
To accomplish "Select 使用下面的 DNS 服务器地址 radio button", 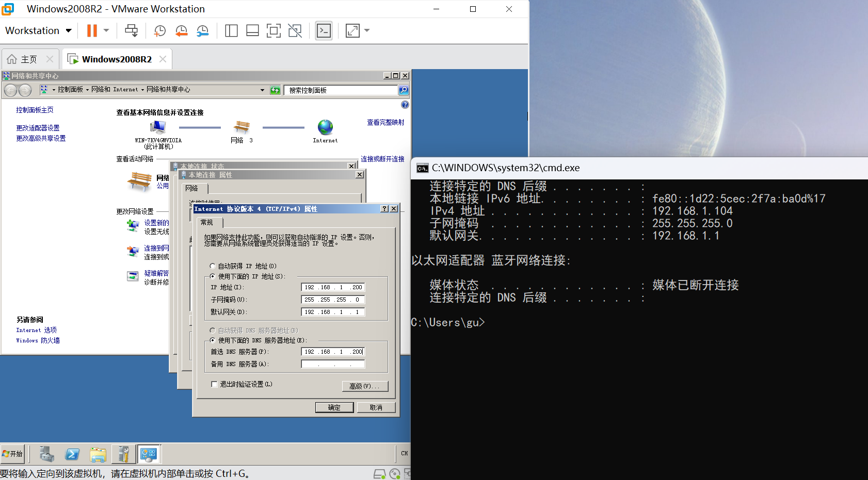I will [213, 340].
